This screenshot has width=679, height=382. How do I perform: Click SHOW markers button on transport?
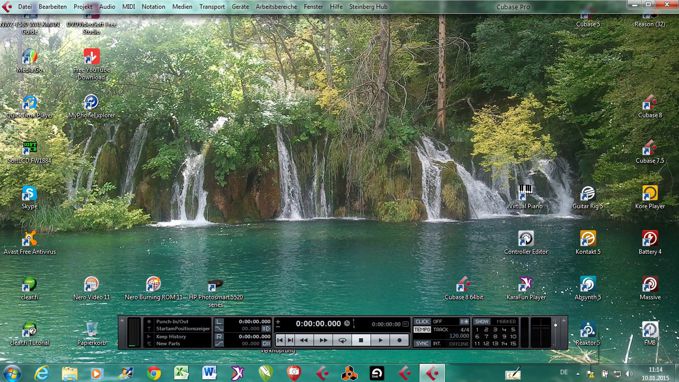pos(482,321)
